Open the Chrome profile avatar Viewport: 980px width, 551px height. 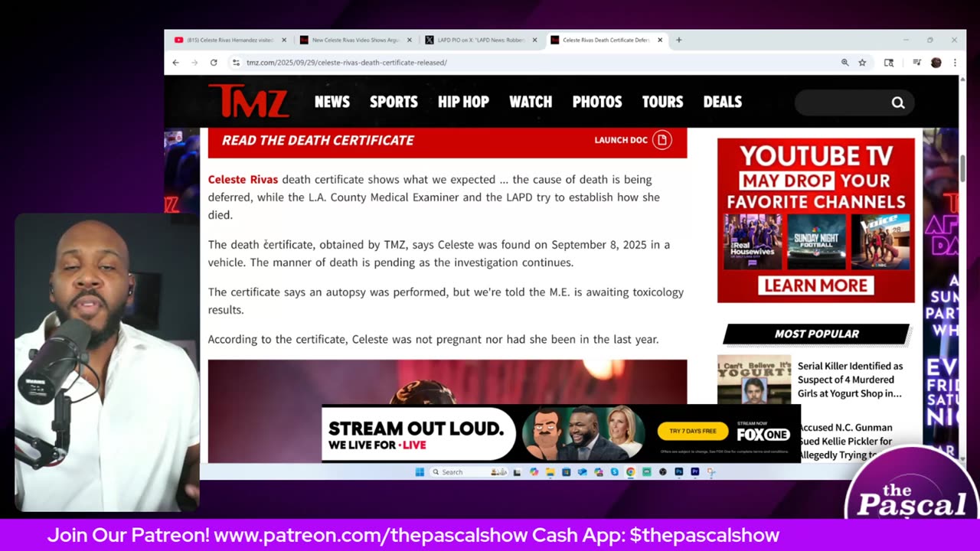(936, 63)
